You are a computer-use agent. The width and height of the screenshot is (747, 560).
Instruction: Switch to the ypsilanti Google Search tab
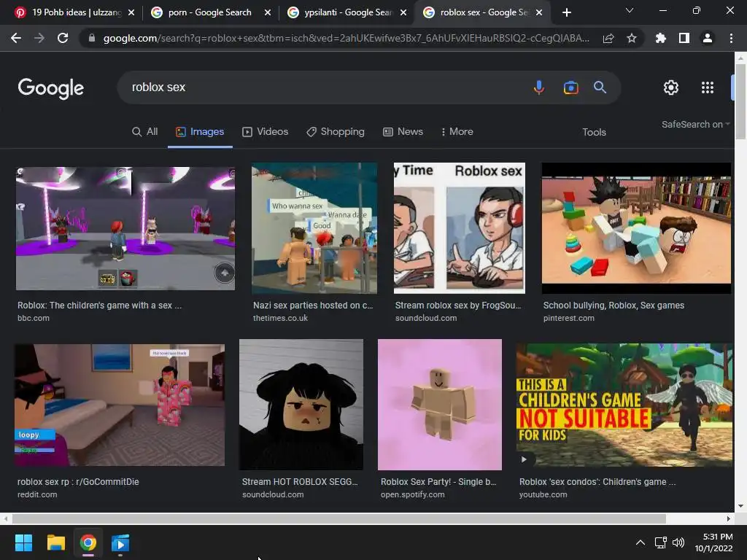tap(347, 12)
